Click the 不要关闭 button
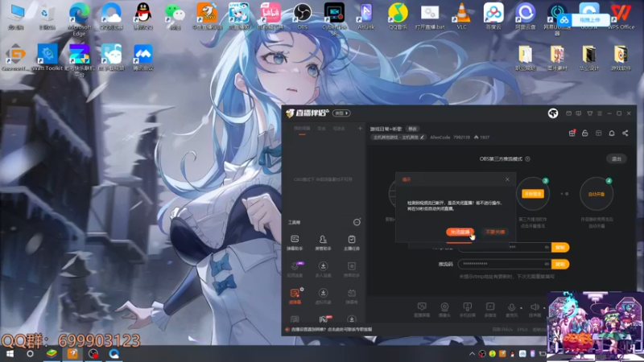This screenshot has width=644, height=362. pos(495,232)
